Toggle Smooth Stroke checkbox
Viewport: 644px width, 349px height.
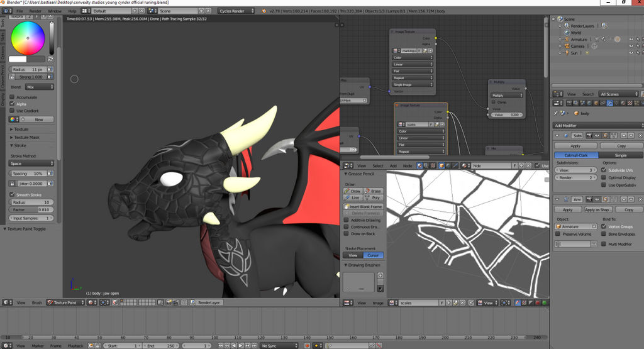(12, 194)
